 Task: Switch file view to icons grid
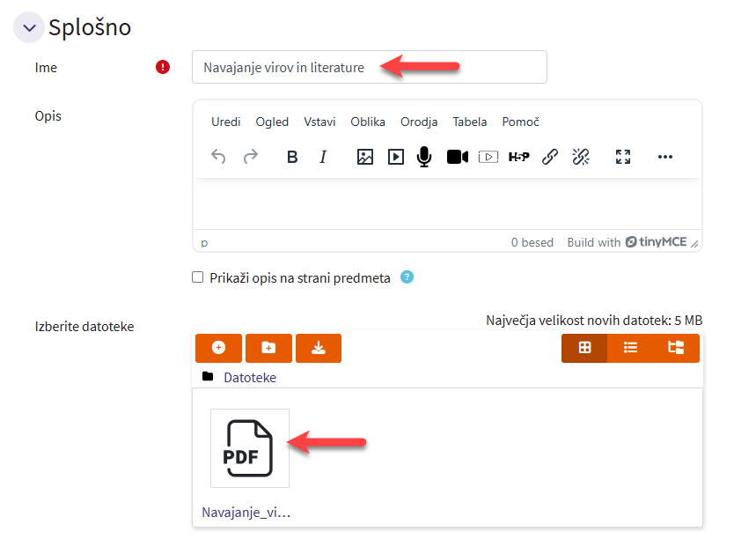pos(584,348)
